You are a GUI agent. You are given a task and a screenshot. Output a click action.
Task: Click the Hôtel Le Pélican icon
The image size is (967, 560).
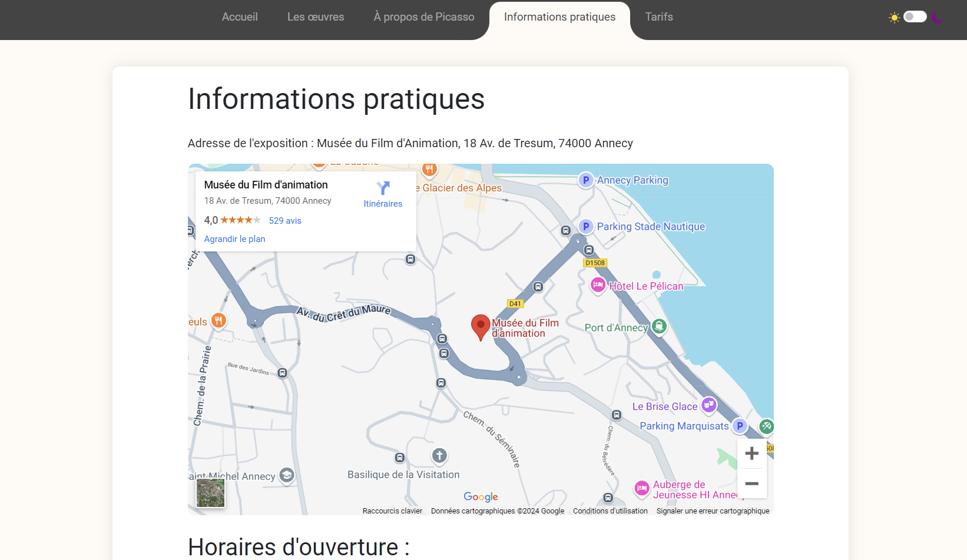tap(598, 286)
